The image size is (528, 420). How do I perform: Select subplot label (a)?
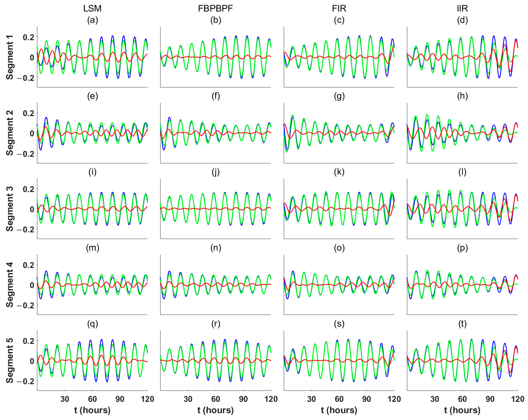[93, 20]
